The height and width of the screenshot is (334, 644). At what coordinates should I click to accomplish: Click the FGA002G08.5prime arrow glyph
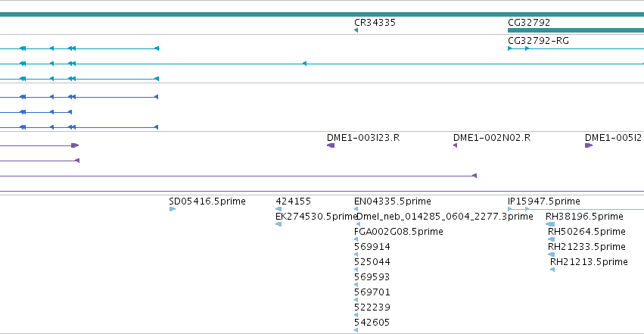click(x=356, y=239)
